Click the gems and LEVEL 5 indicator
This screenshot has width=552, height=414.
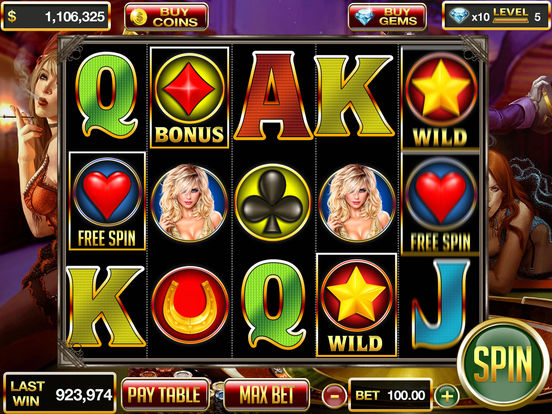(x=495, y=16)
